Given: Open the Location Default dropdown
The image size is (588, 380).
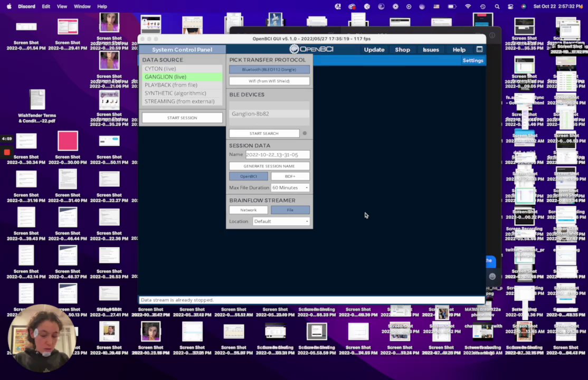Looking at the screenshot, I should tap(281, 221).
